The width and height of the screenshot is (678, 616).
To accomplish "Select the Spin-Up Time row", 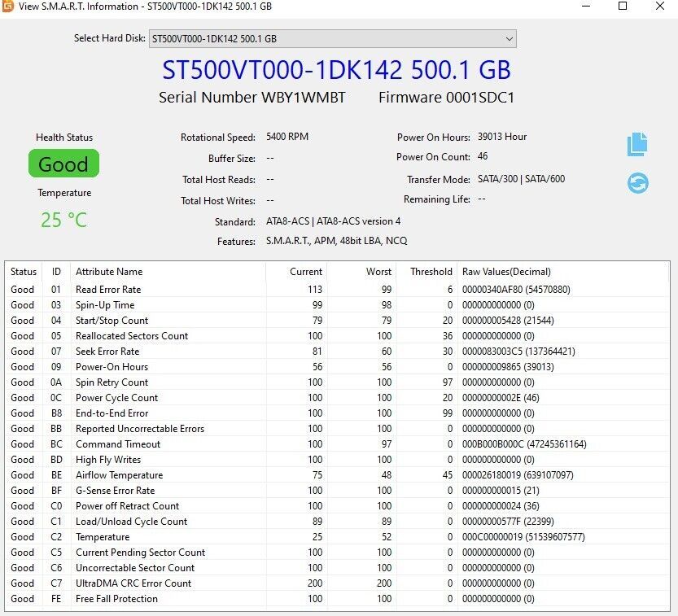I will point(337,305).
